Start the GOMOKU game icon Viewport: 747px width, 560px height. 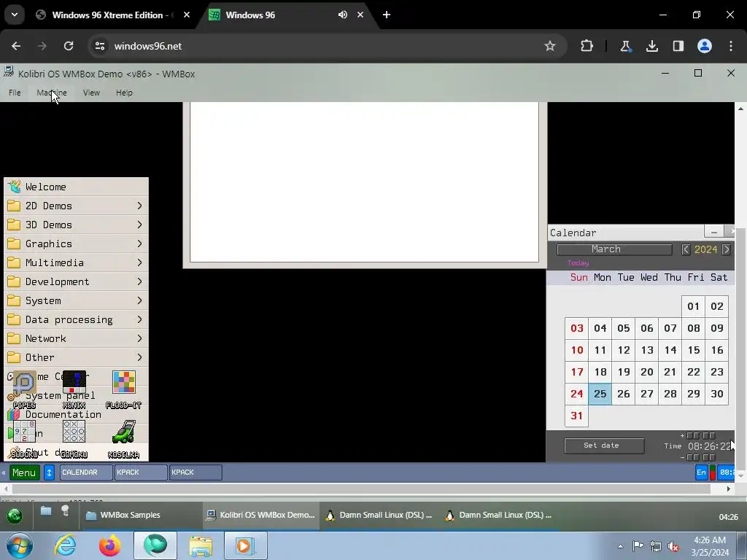(74, 433)
